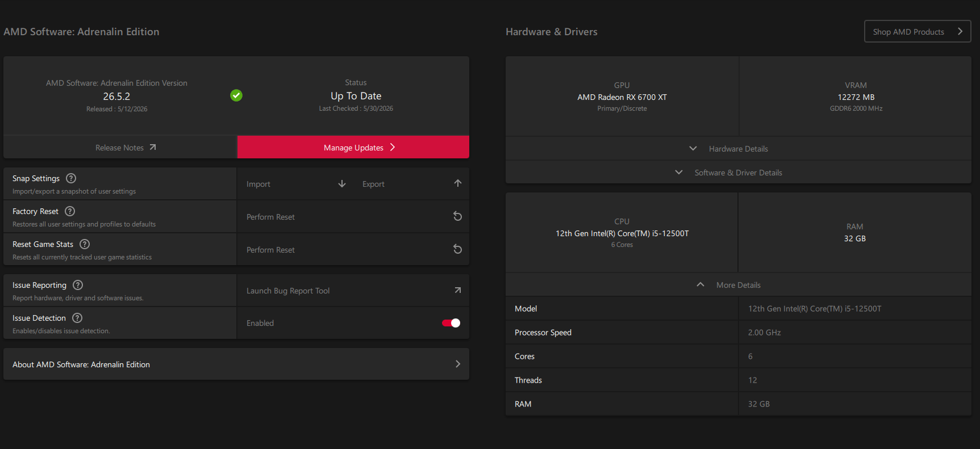Viewport: 980px width, 449px height.
Task: Click the Export up-arrow icon
Action: (458, 183)
